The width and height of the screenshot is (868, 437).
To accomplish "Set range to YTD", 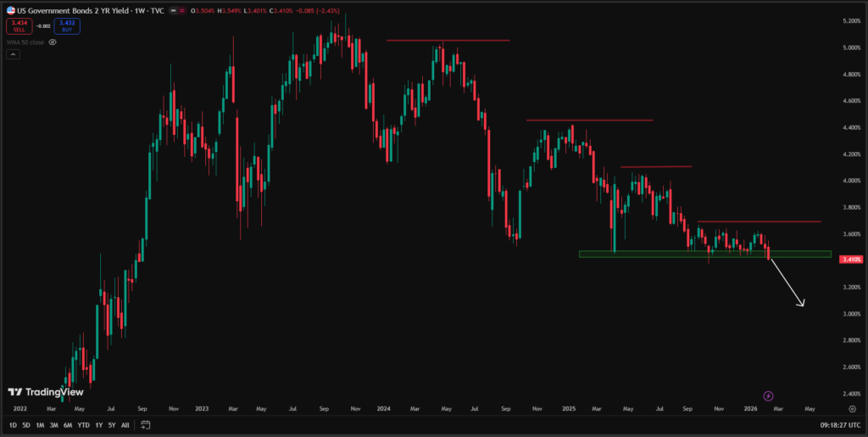I will 84,425.
